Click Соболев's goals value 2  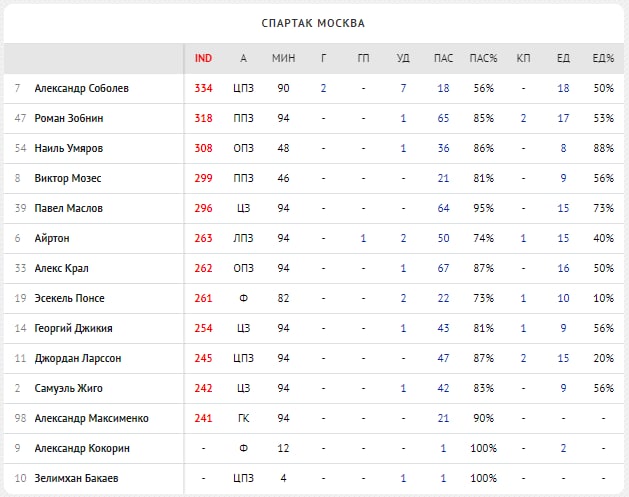coord(323,88)
